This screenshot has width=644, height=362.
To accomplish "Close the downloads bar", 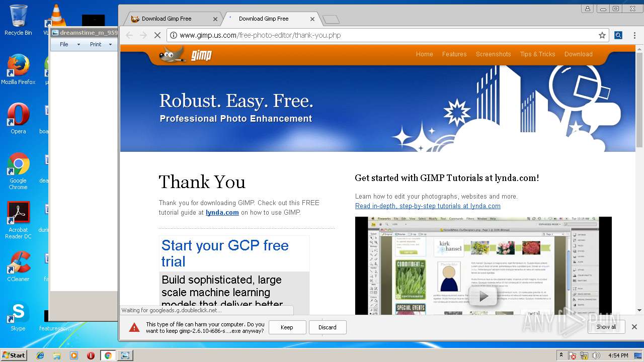I will (634, 327).
